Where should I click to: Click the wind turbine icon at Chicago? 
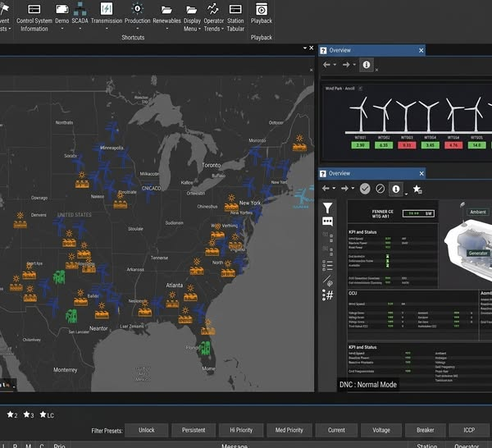coord(148,193)
